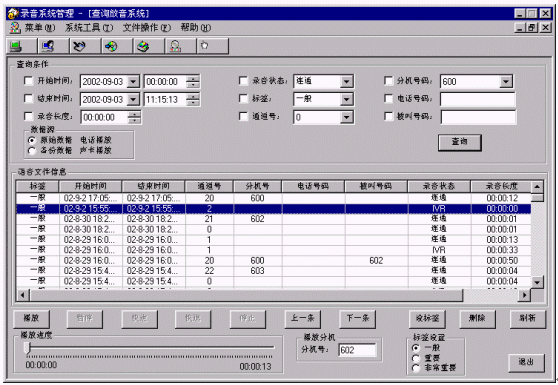558x385 pixels.
Task: Open the 系统工具 menu
Action: pos(89,27)
